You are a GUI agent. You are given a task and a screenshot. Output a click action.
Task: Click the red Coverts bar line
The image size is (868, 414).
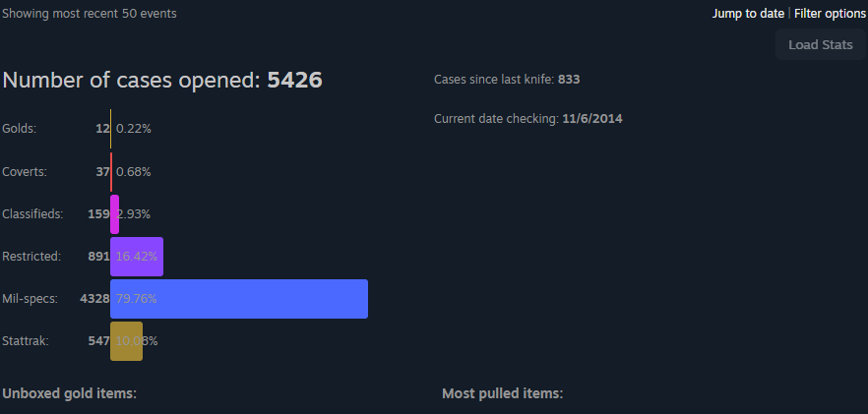click(111, 172)
